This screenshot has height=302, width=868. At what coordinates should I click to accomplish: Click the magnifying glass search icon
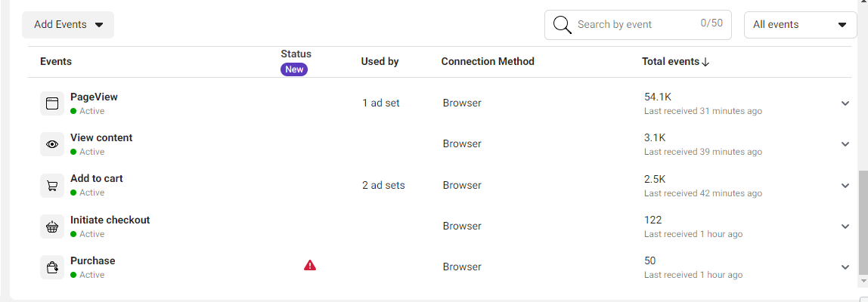click(563, 25)
